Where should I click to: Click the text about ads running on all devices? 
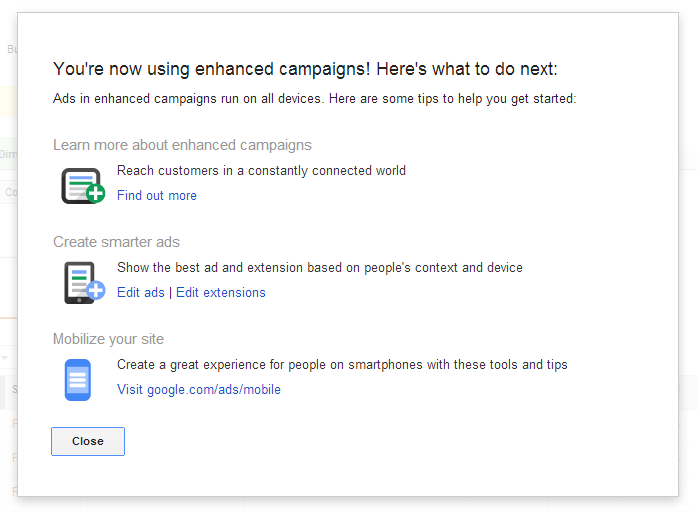tap(315, 99)
